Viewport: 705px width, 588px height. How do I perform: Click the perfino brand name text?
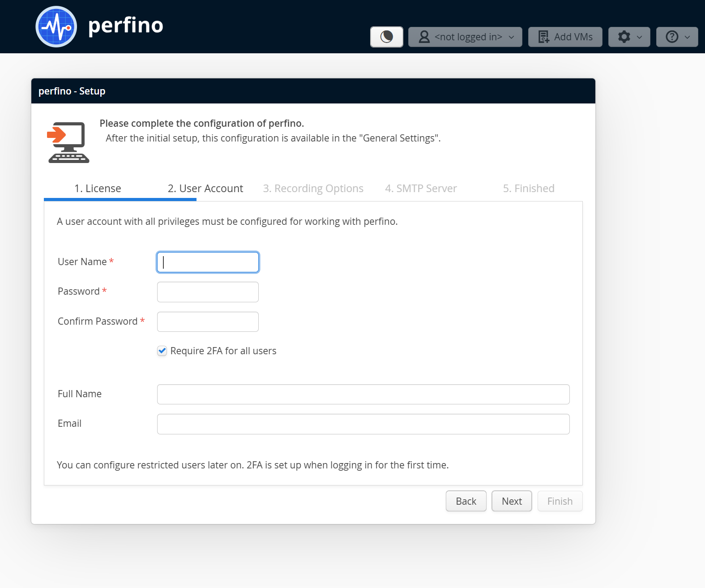point(126,26)
